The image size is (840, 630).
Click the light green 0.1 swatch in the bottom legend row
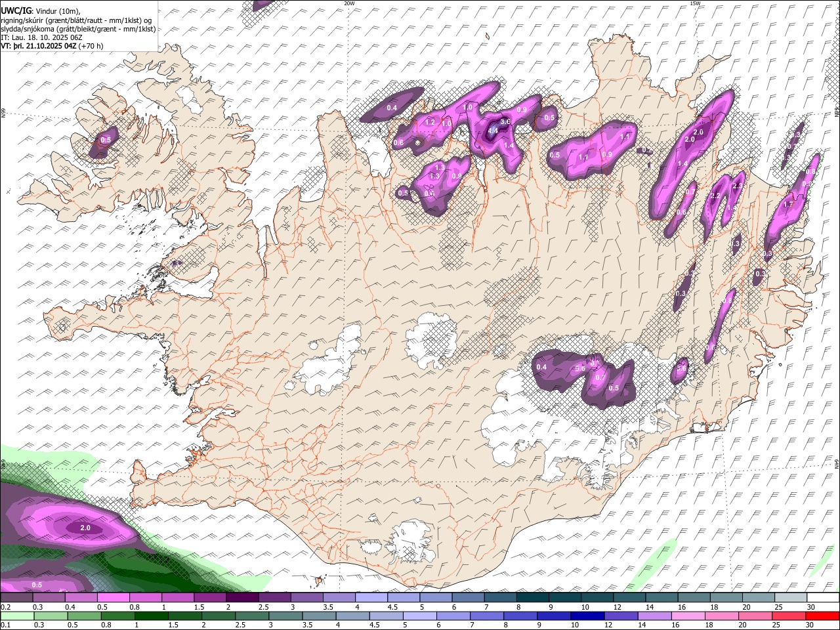pos(17,616)
